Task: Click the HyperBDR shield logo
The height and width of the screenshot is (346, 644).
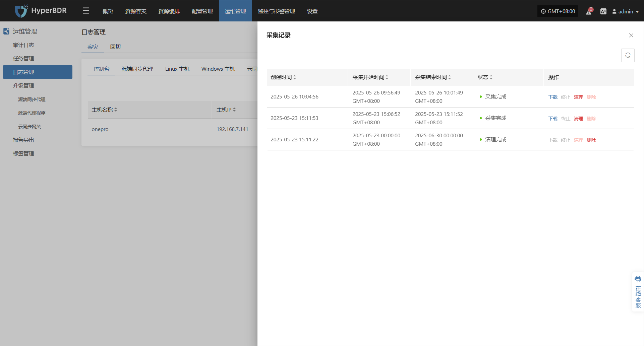Action: pyautogui.click(x=21, y=11)
